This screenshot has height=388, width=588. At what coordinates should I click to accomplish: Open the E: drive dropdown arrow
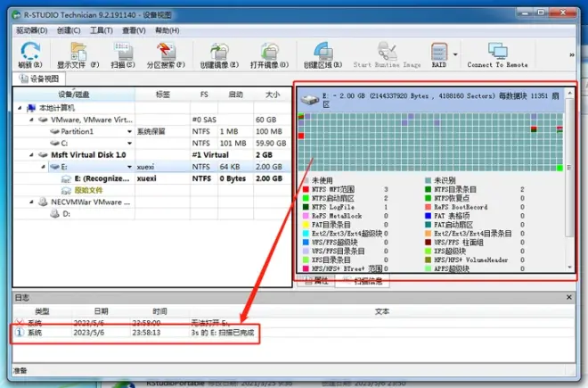[129, 167]
